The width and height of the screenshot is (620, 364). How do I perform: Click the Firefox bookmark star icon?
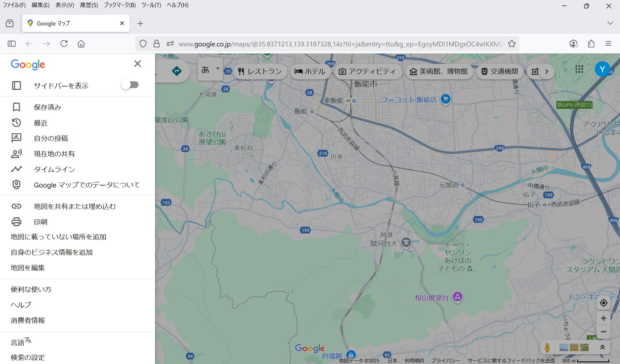pyautogui.click(x=512, y=44)
